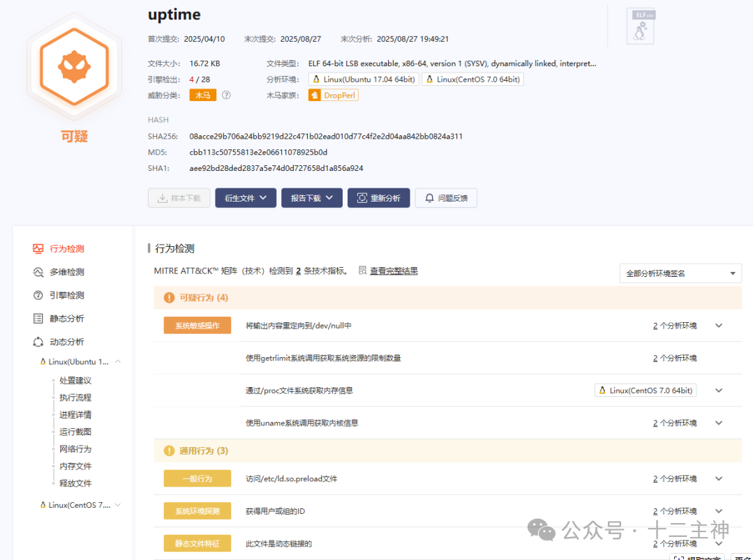The width and height of the screenshot is (753, 560).
Task: Open the 衍生文件 dropdown
Action: 245,197
